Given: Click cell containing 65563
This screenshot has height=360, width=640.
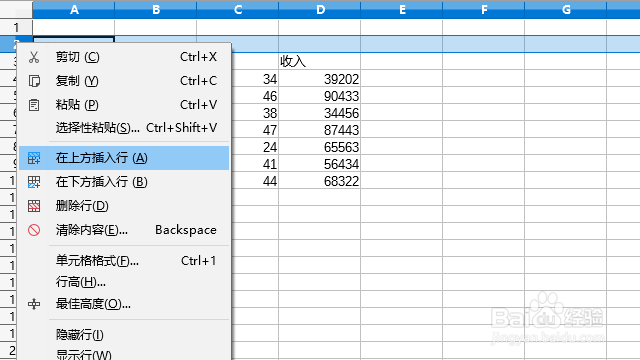Looking at the screenshot, I should (x=320, y=147).
